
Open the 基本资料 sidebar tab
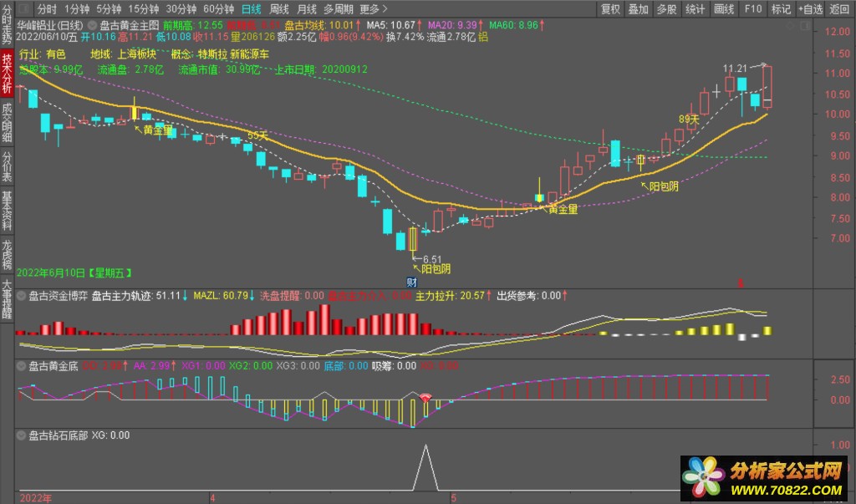click(x=7, y=211)
